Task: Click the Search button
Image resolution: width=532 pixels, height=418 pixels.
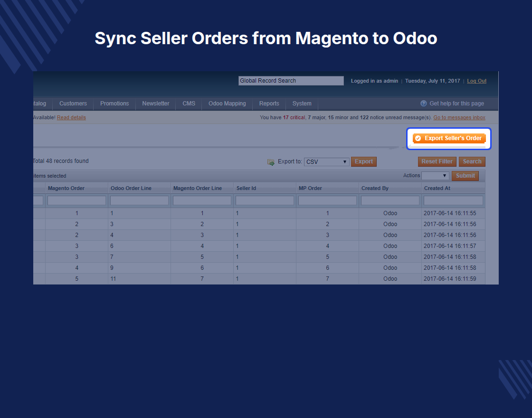Action: (x=472, y=161)
